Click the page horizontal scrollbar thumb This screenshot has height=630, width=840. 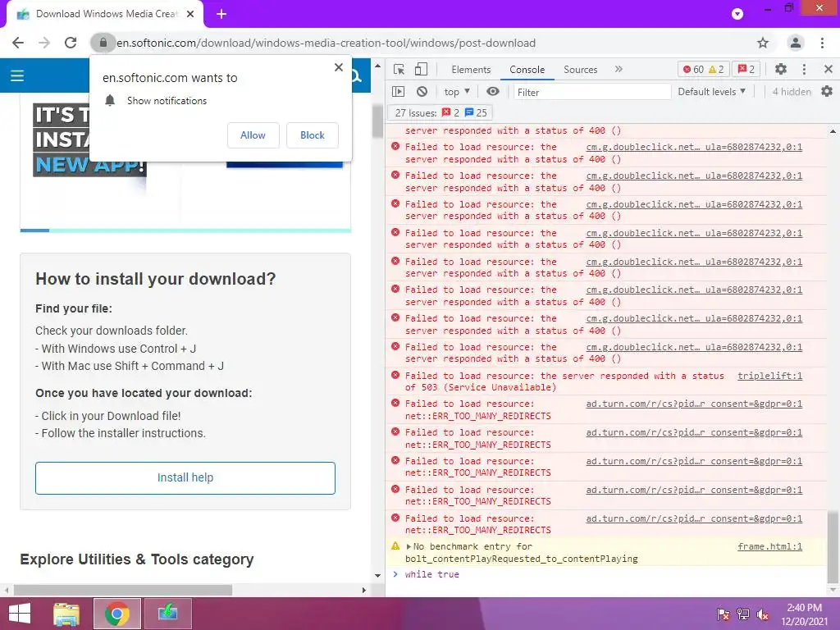[x=123, y=590]
